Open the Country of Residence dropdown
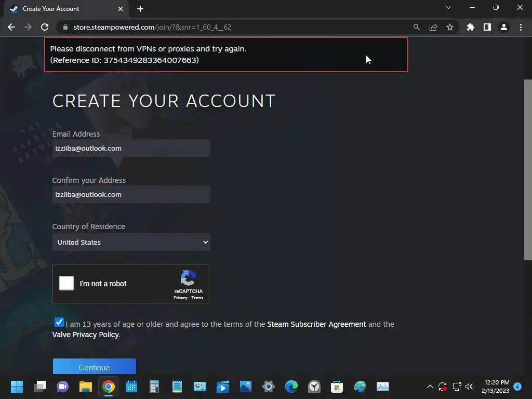 click(x=131, y=242)
